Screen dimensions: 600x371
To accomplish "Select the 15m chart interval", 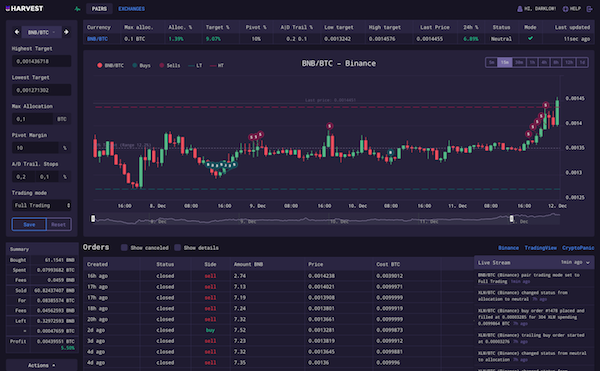I will (x=505, y=62).
